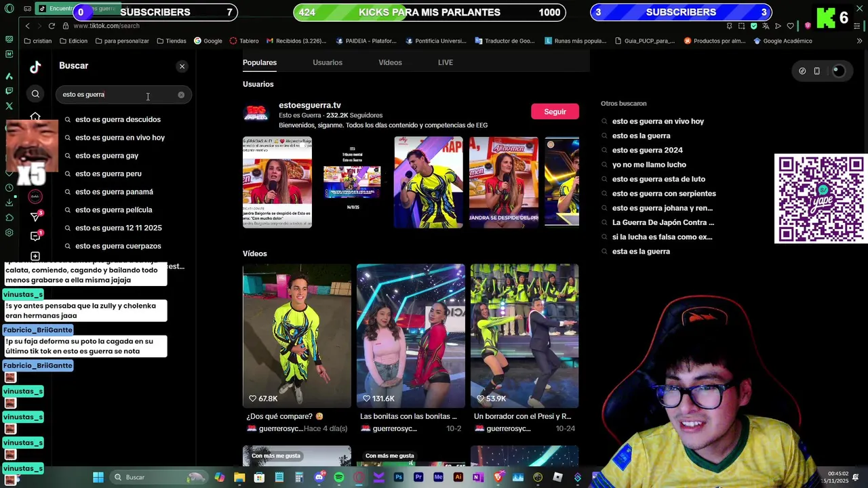Select suggestion 'esto es guerra película'
The height and width of the screenshot is (488, 868).
click(114, 210)
